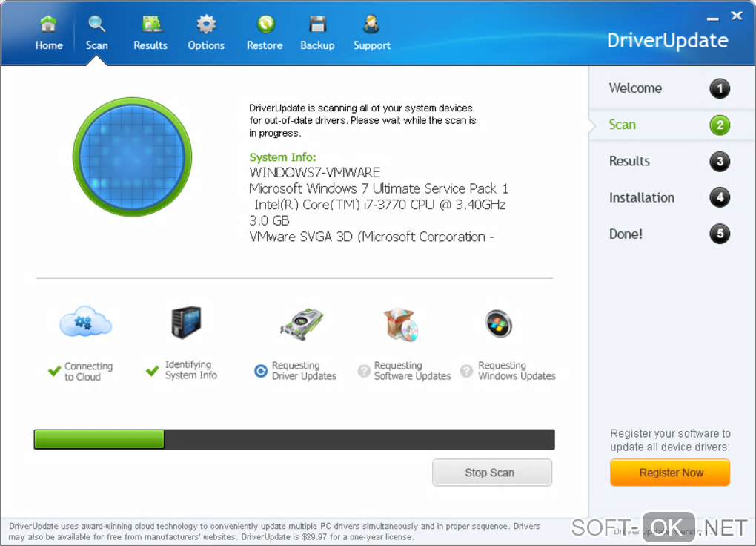
Task: Click the green step 2 number badge
Action: [720, 125]
